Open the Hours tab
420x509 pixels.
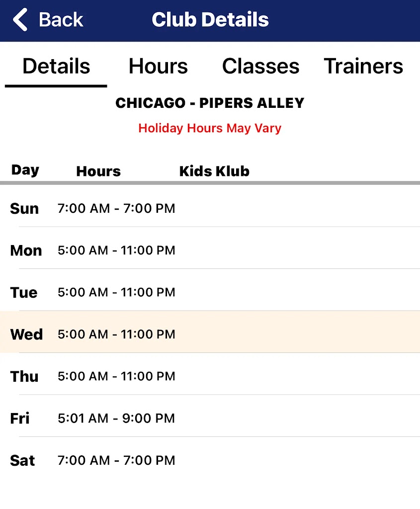coord(158,66)
